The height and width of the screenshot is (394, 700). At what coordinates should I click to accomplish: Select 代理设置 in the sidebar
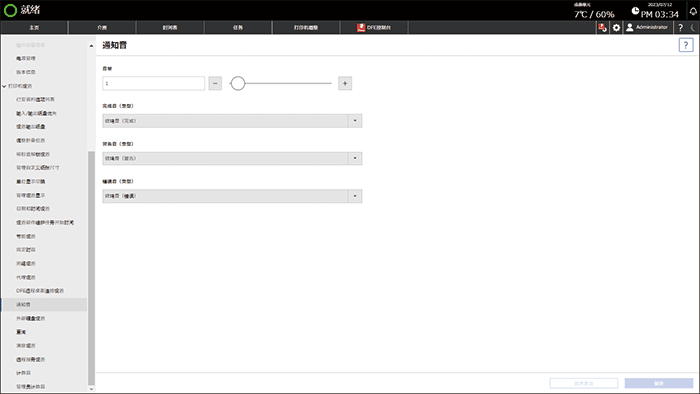point(26,277)
